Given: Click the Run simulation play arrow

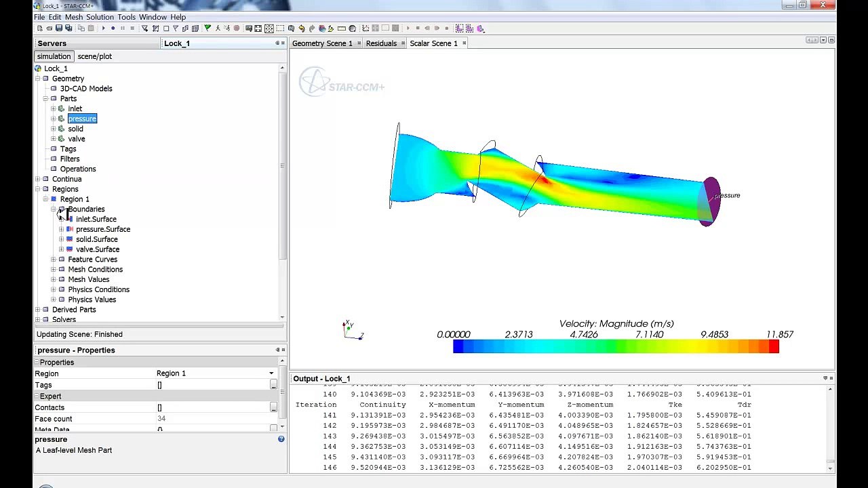Looking at the screenshot, I should click(x=103, y=28).
